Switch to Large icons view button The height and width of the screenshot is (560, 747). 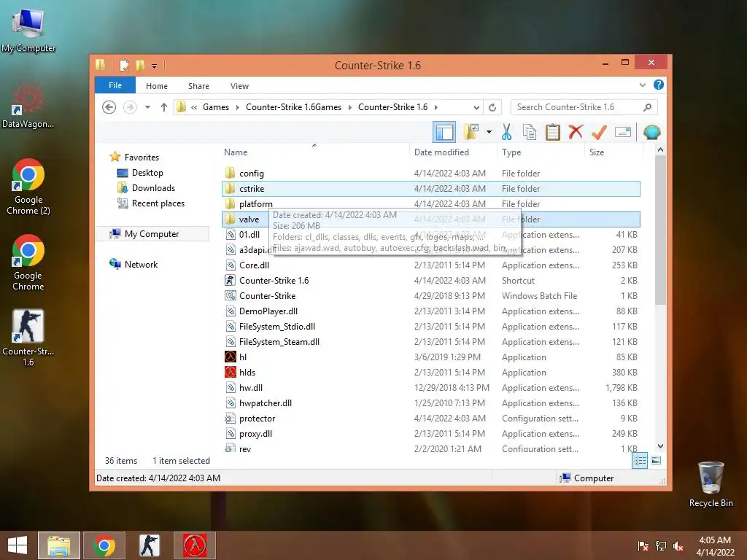click(x=656, y=460)
